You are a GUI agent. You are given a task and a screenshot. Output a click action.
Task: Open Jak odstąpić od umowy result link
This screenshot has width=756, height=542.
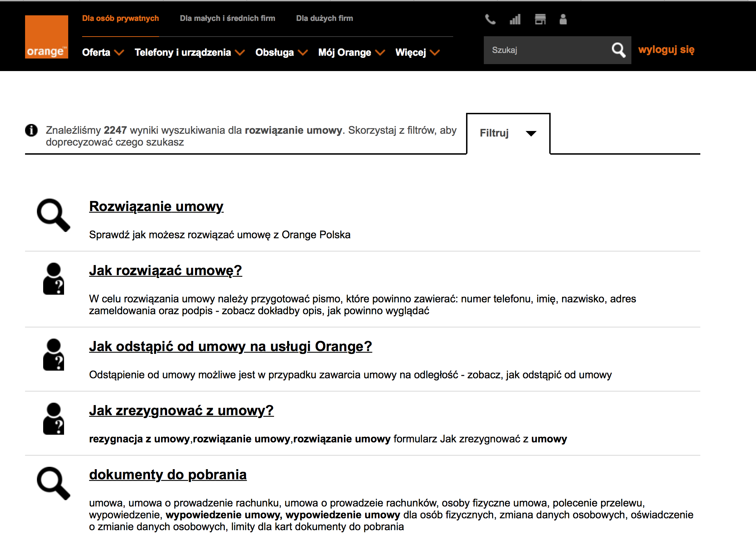point(230,346)
